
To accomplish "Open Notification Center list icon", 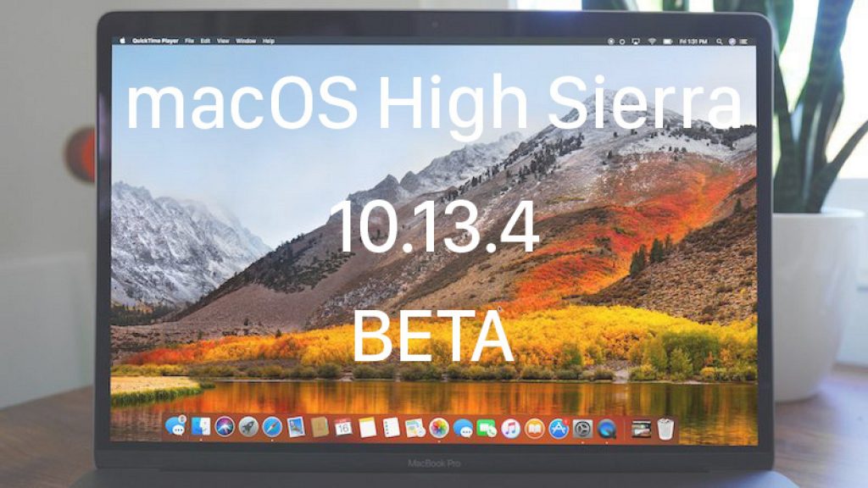I will pos(744,42).
